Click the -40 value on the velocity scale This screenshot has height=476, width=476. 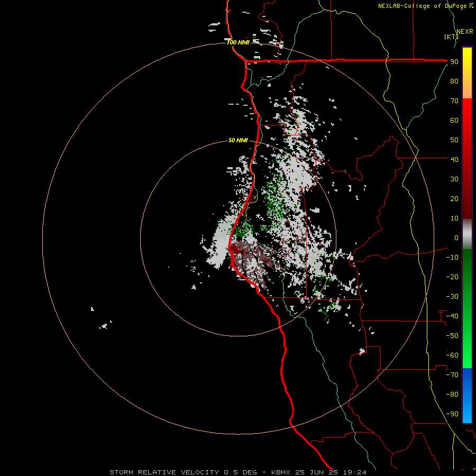pos(452,316)
